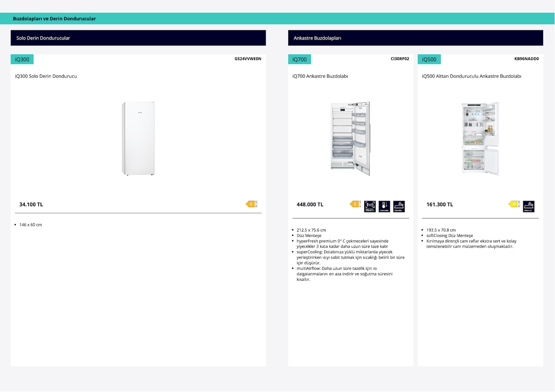
Task: Select model code GS24VVWE0N
Action: point(248,59)
